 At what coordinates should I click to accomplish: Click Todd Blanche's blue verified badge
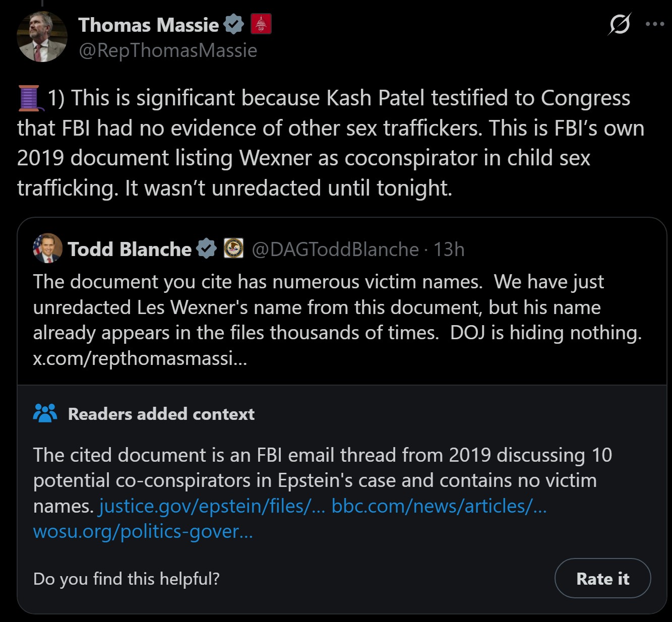coord(206,249)
